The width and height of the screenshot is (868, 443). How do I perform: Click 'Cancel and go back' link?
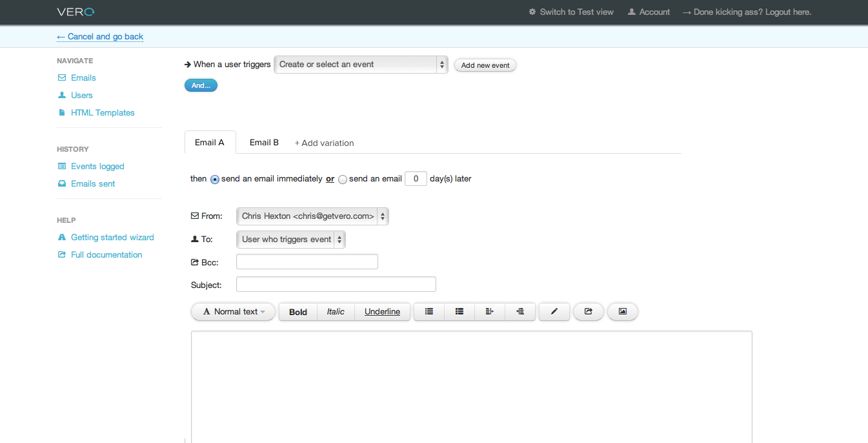[x=100, y=37]
